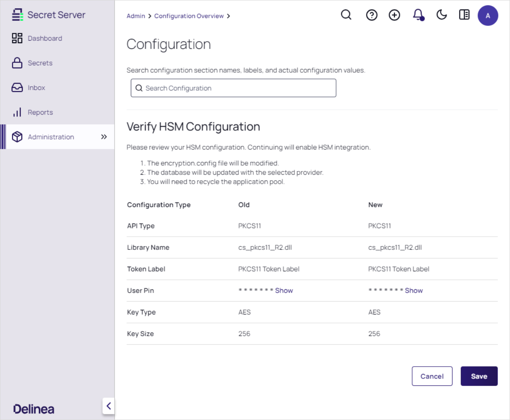Reveal the new User Pin value

click(x=413, y=291)
